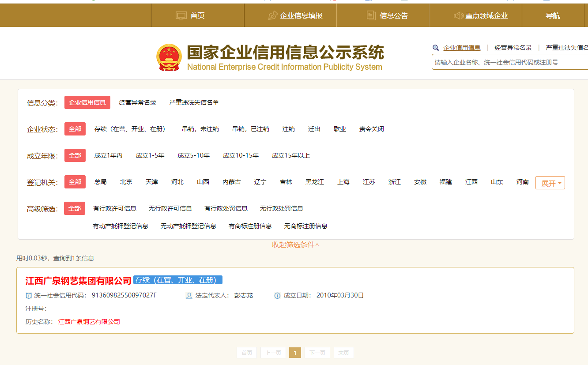Click the magnifier icon beside 企业信用信息
The width and height of the screenshot is (588, 365).
coord(436,48)
